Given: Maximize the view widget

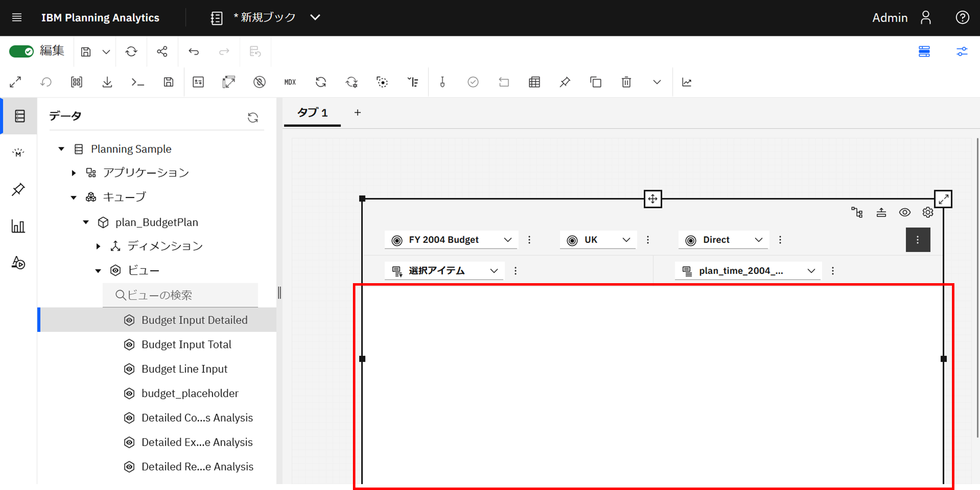Looking at the screenshot, I should 943,199.
